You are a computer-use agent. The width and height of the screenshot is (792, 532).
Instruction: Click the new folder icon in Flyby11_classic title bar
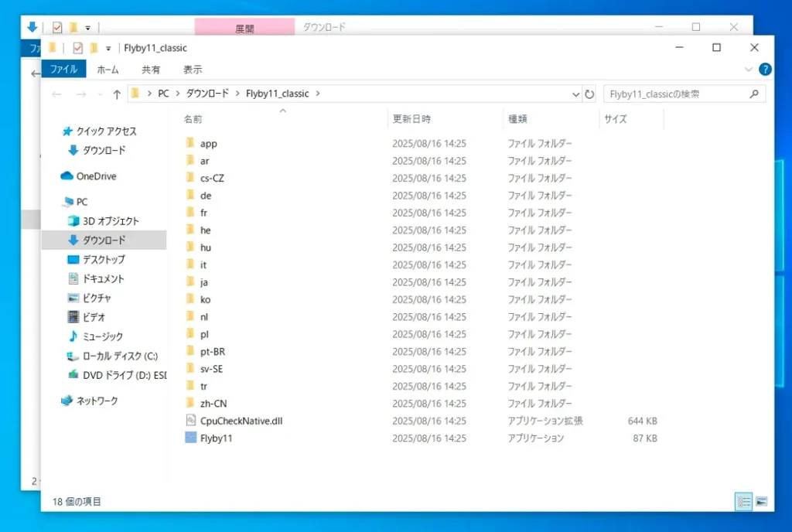[x=94, y=48]
